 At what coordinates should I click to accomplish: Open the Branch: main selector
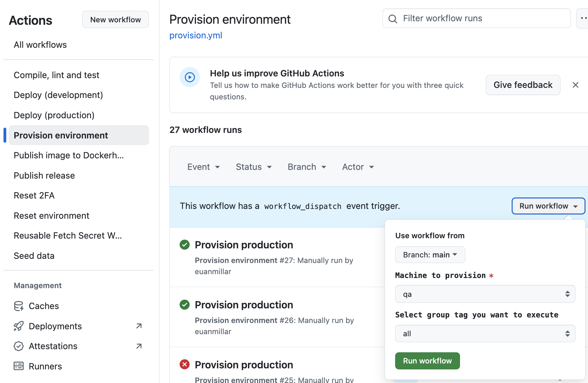[x=430, y=255]
